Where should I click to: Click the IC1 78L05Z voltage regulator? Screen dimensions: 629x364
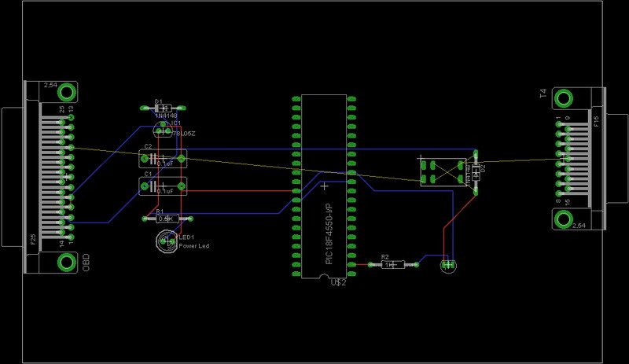click(164, 130)
